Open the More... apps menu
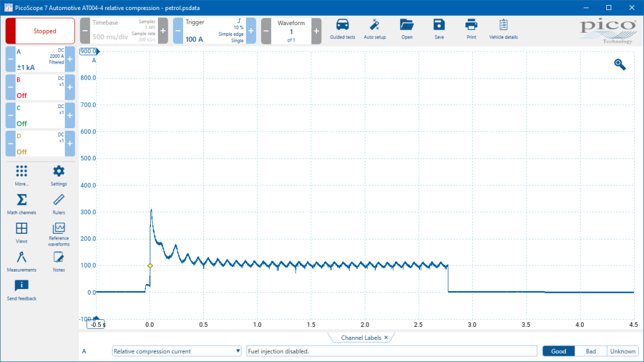The image size is (644, 362). click(x=21, y=176)
